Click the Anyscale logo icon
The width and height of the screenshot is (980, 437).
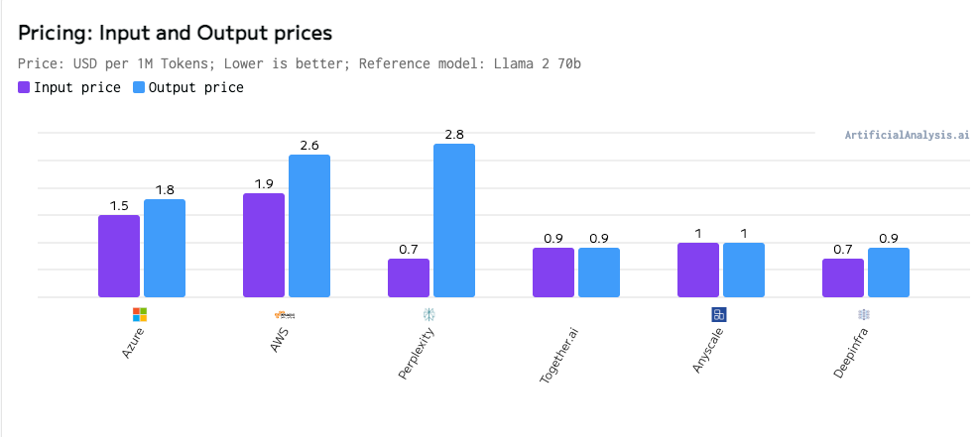click(719, 314)
